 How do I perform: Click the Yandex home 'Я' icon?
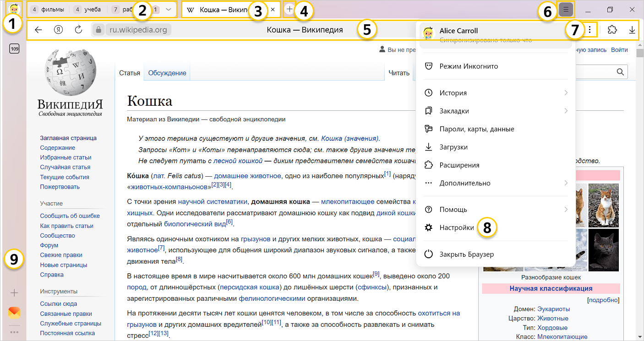[58, 30]
